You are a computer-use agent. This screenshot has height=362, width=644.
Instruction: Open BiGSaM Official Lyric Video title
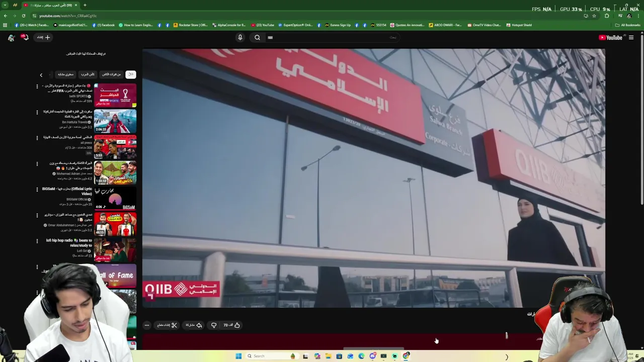(67, 191)
